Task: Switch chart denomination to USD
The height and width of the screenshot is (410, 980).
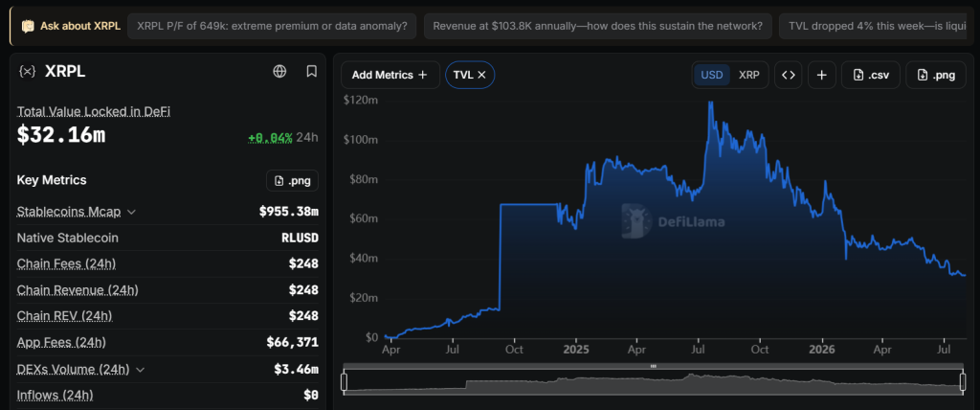Action: click(x=712, y=75)
